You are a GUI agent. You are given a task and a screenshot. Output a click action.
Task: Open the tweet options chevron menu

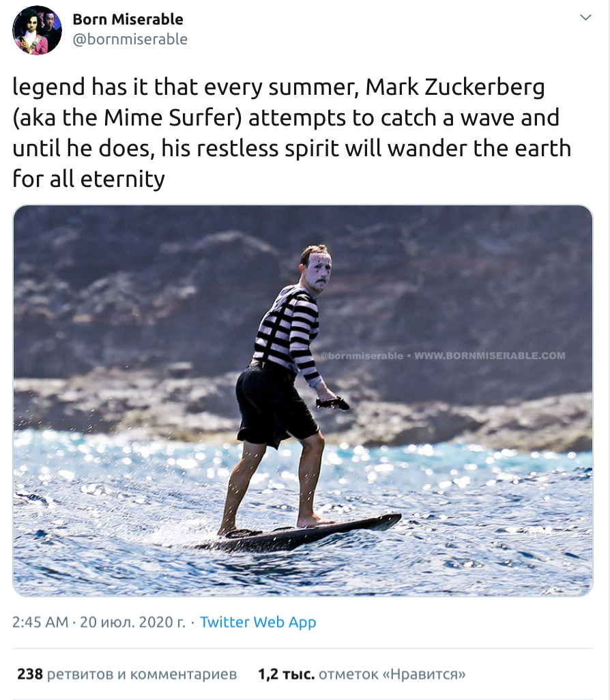point(585,17)
